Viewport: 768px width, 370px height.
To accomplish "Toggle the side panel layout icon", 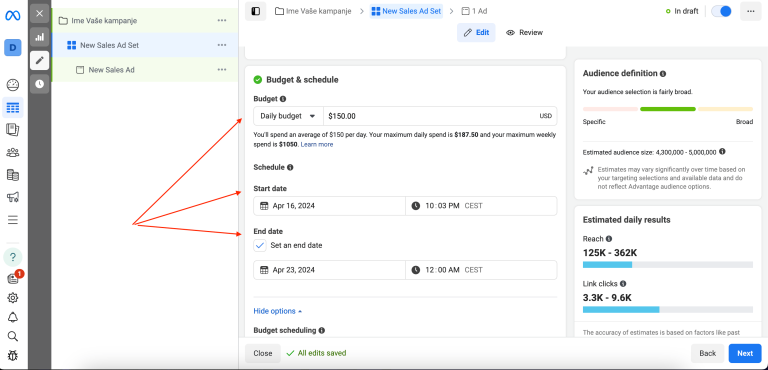I will pos(256,11).
